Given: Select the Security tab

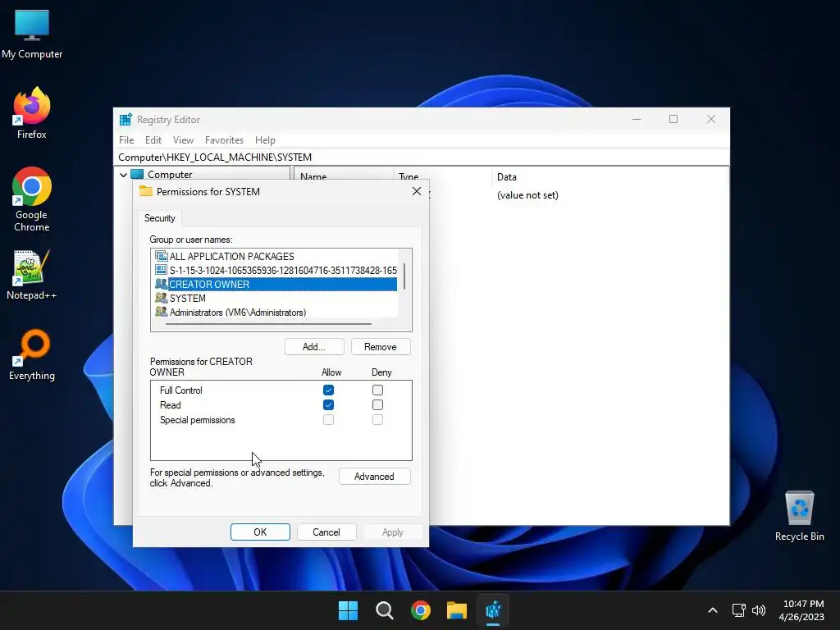Looking at the screenshot, I should (x=160, y=218).
